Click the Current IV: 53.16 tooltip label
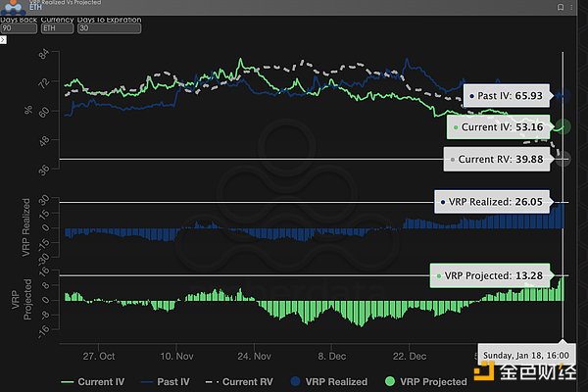This screenshot has height=392, width=588. (x=500, y=127)
